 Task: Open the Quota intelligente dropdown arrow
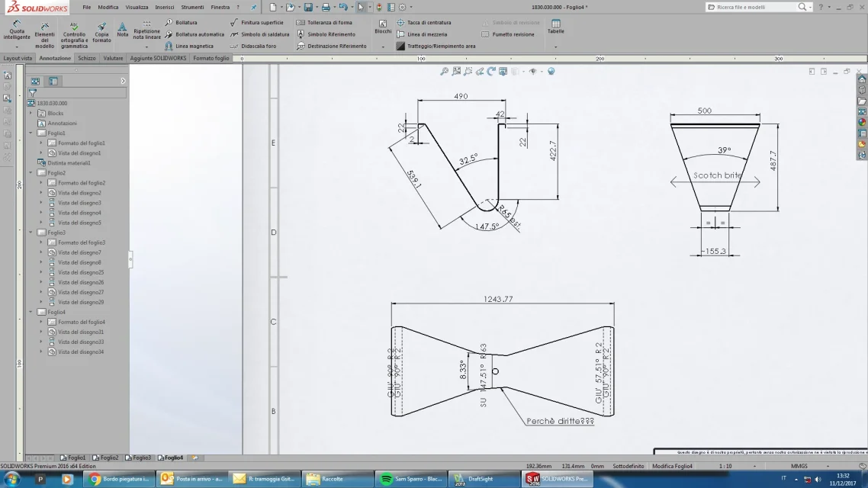pos(17,47)
